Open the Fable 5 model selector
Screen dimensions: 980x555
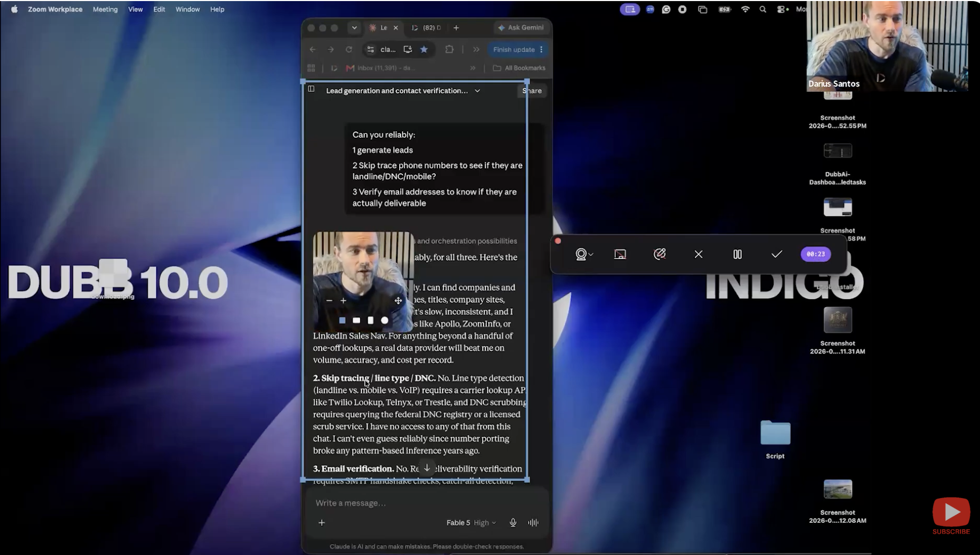point(471,523)
